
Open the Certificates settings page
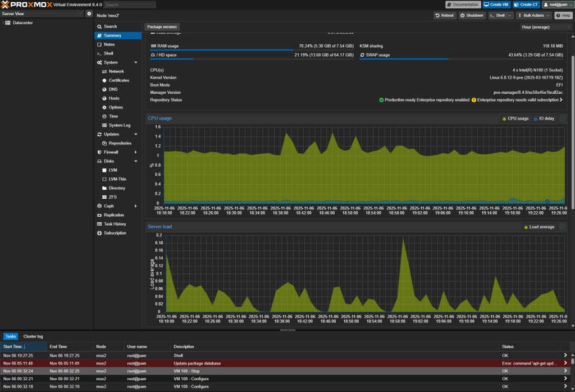point(119,80)
